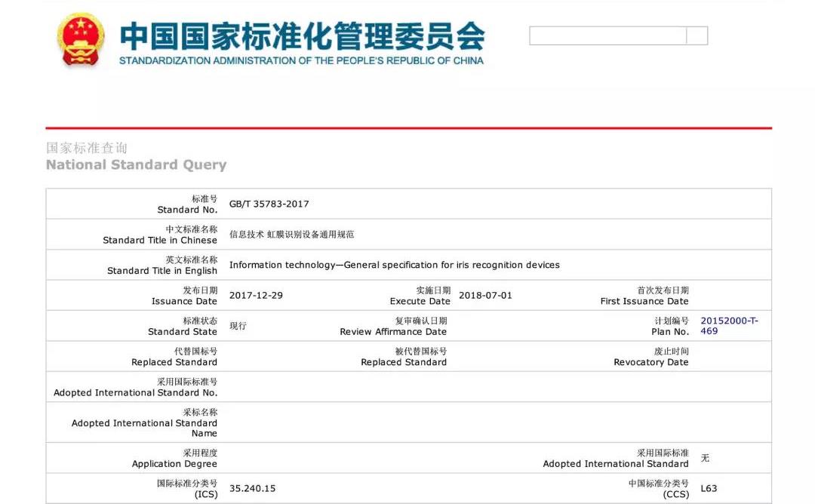815x504 pixels.
Task: Click the Chinese site title 中国国家标准化管理委员会
Action: pyautogui.click(x=302, y=35)
